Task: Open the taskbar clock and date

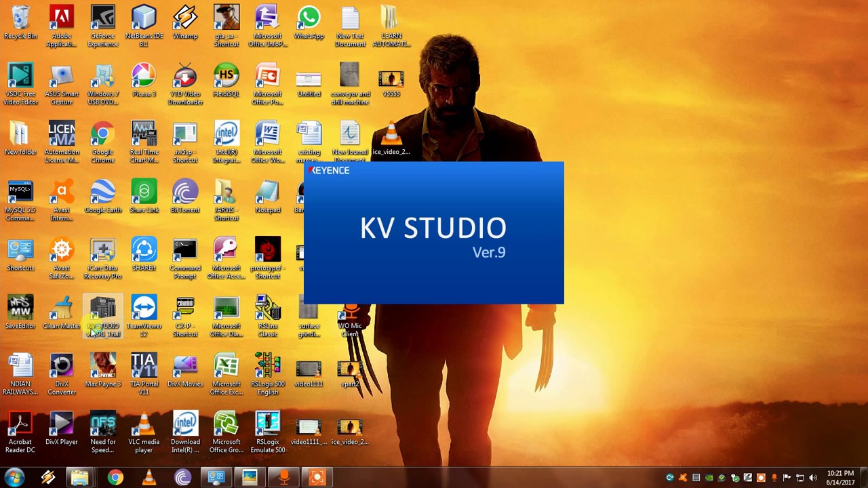Action: [x=840, y=478]
